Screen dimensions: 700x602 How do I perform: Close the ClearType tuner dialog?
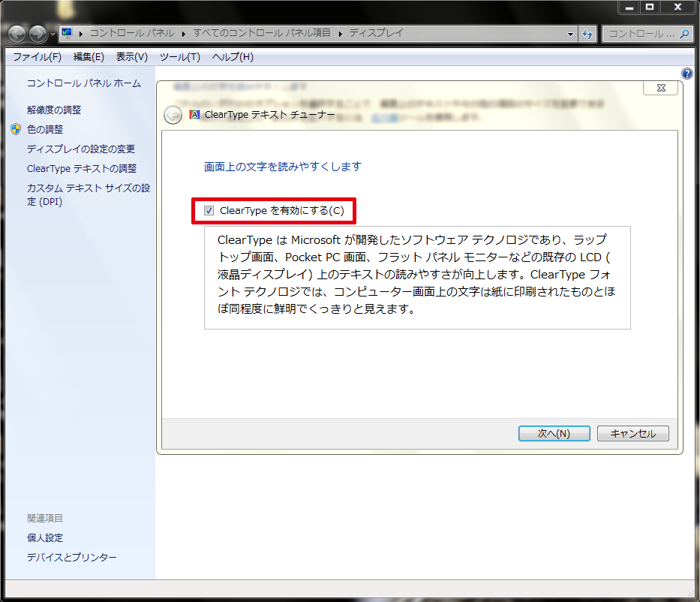661,88
